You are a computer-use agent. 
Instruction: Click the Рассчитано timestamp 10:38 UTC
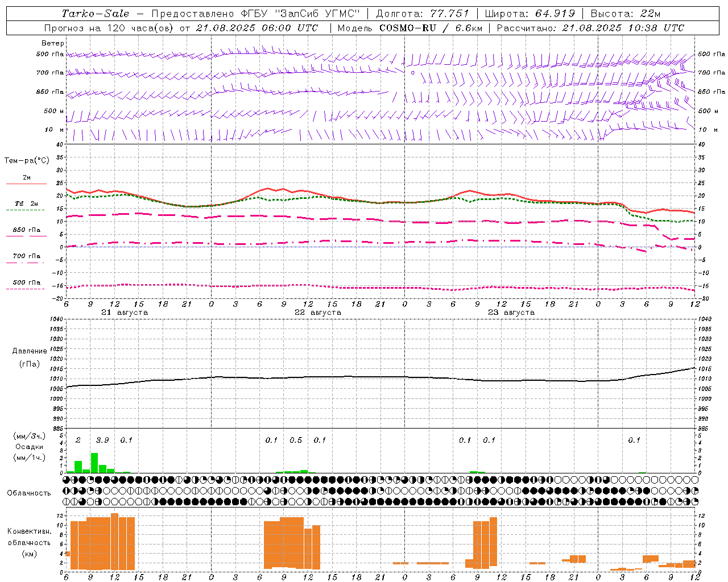655,28
